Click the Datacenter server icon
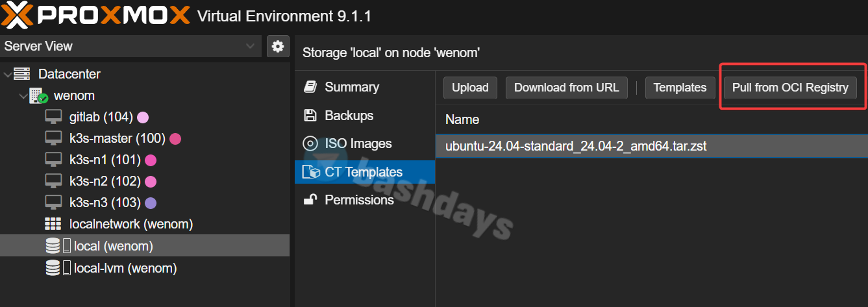The image size is (868, 307). (22, 74)
